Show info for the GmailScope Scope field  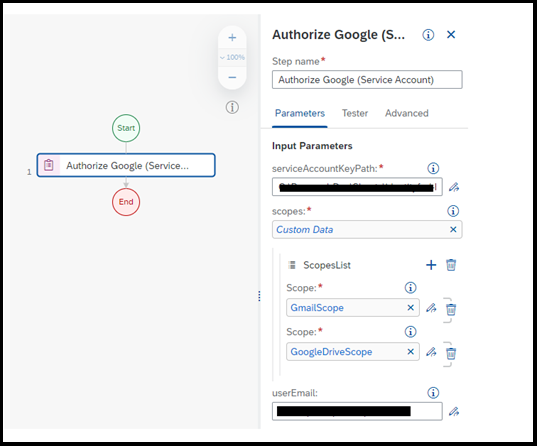(x=410, y=287)
